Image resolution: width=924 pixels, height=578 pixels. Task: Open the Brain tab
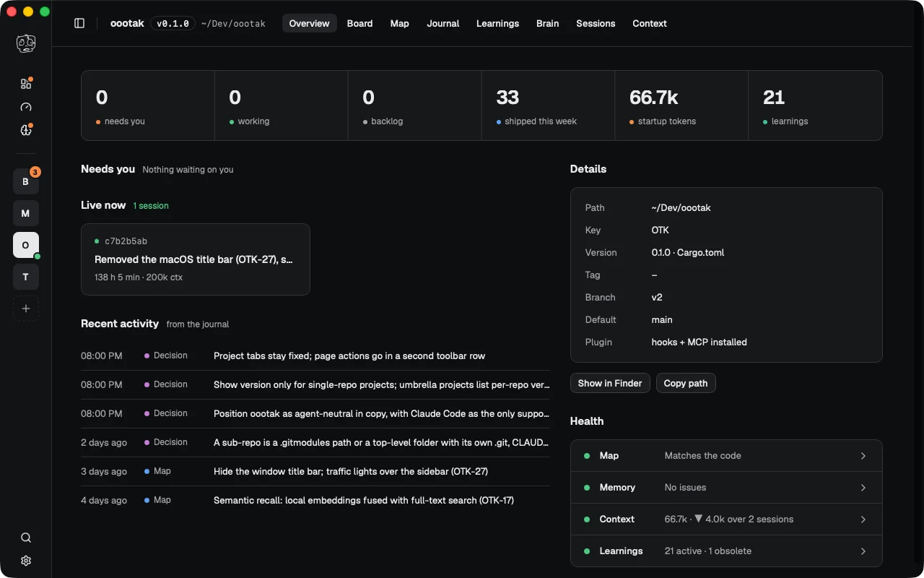pos(547,23)
